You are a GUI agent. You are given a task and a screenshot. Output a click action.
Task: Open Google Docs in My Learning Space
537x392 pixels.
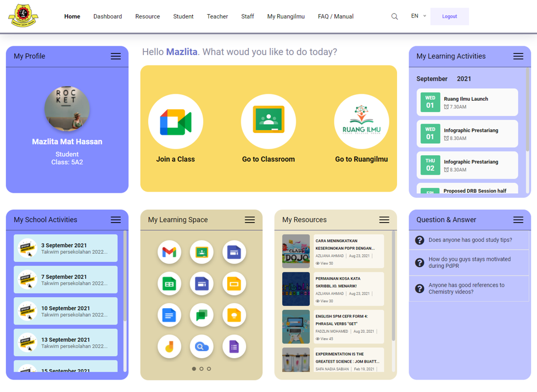coord(169,315)
